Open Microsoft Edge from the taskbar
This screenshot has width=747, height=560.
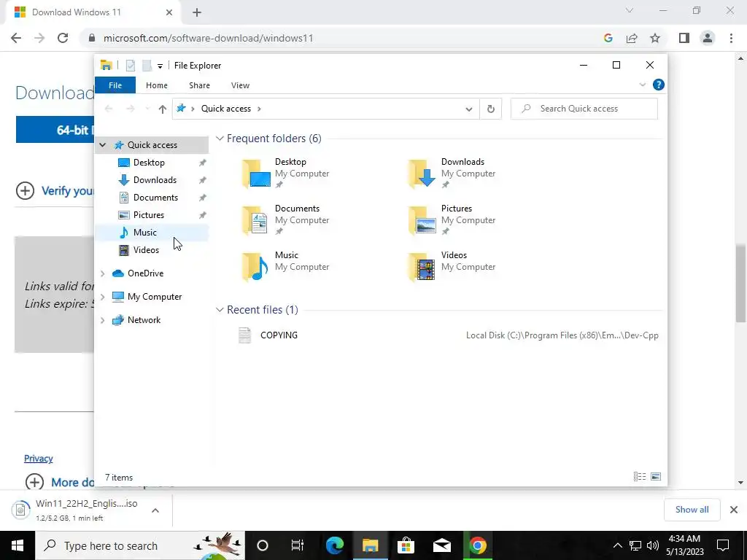tap(335, 545)
